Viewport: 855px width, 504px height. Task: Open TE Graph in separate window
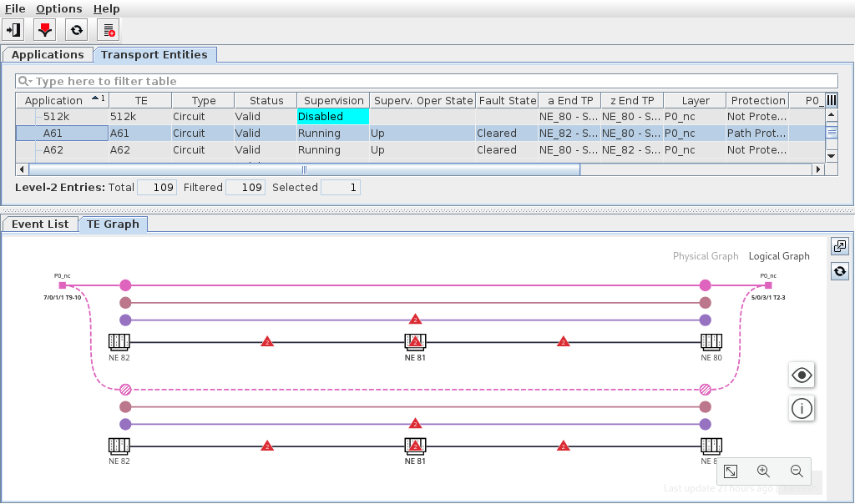pyautogui.click(x=840, y=246)
